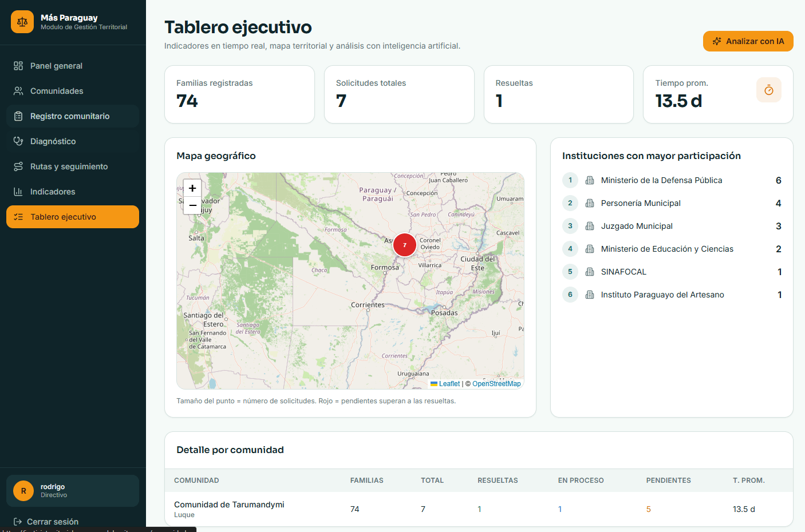Click the building icon beside Ministerio de Educación y Ciencias
The height and width of the screenshot is (532, 805).
pyautogui.click(x=590, y=249)
